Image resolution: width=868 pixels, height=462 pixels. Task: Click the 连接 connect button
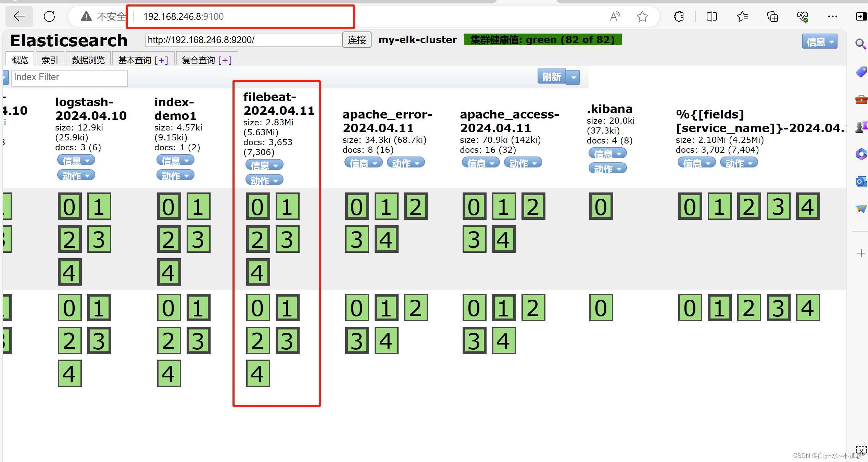coord(357,40)
